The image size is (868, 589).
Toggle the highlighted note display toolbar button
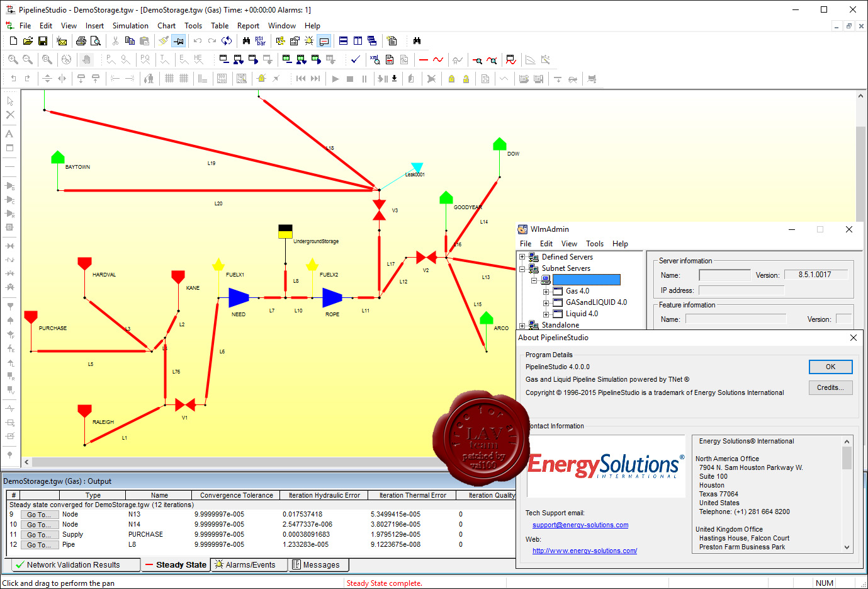[324, 41]
